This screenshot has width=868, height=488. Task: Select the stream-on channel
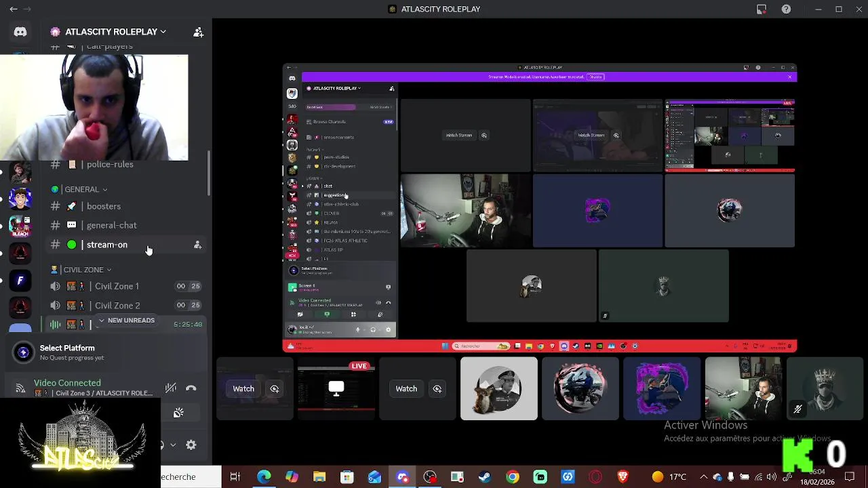[106, 245]
